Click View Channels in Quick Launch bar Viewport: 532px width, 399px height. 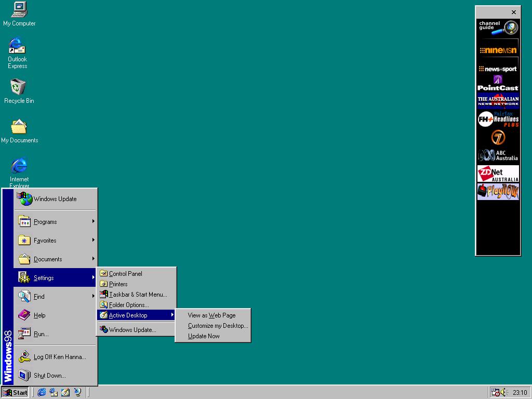[x=78, y=393]
